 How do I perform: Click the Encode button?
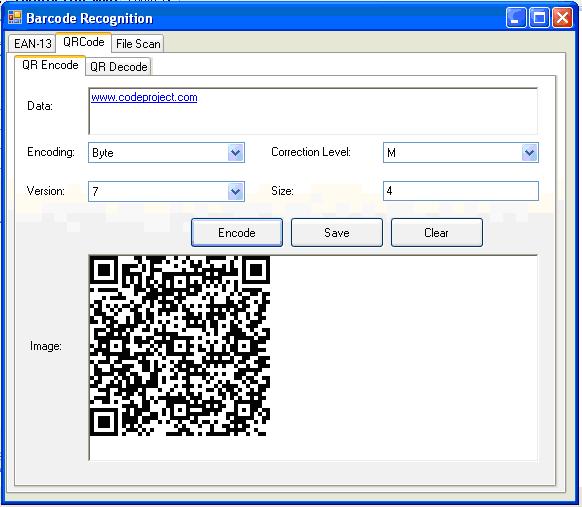tap(237, 233)
